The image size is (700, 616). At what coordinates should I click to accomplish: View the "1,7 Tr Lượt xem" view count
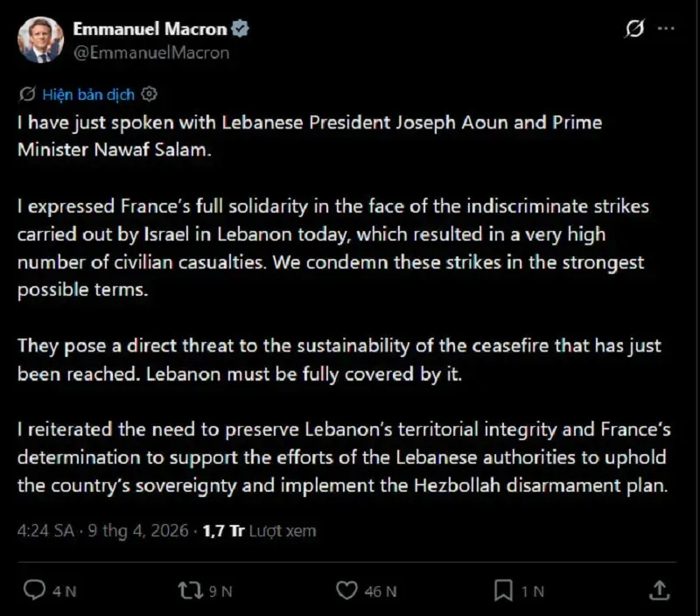[x=259, y=530]
